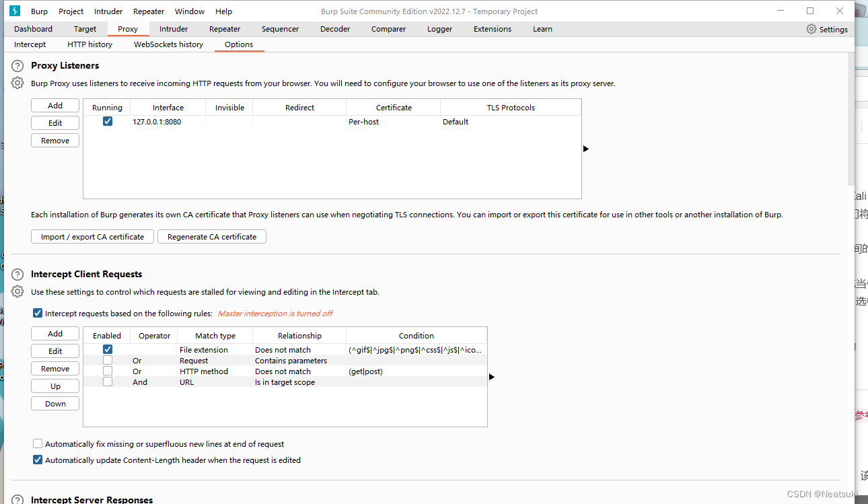Viewport: 868px width, 504px height.
Task: Select the Proxy tab
Action: coord(128,29)
